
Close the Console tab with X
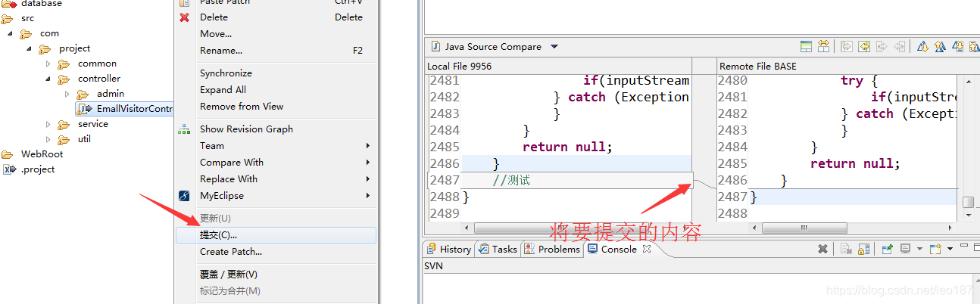click(x=647, y=249)
